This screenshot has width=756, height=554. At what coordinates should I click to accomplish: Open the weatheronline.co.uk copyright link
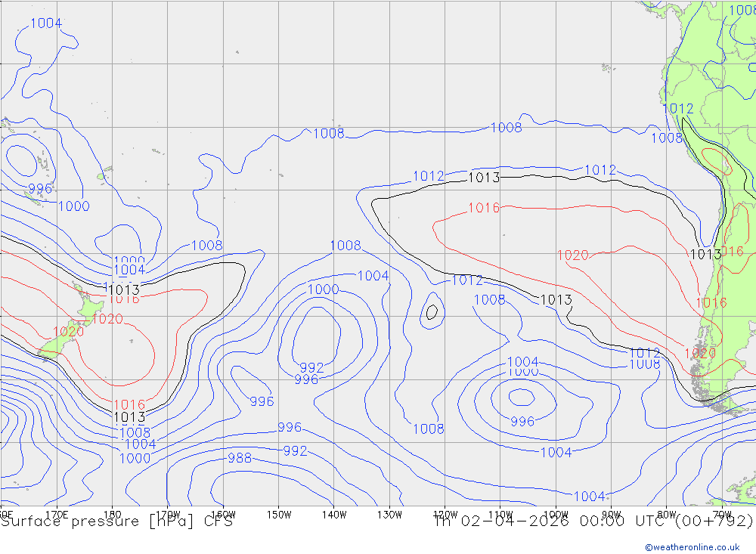point(692,547)
